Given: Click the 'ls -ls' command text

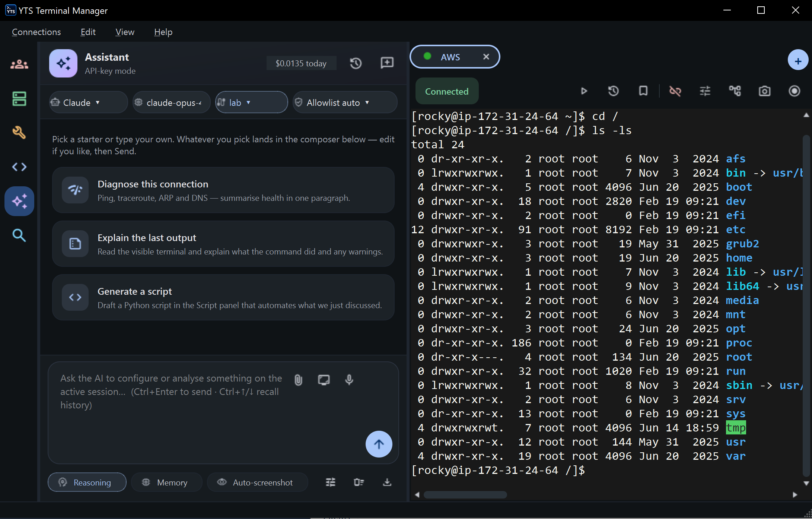Looking at the screenshot, I should tap(612, 130).
